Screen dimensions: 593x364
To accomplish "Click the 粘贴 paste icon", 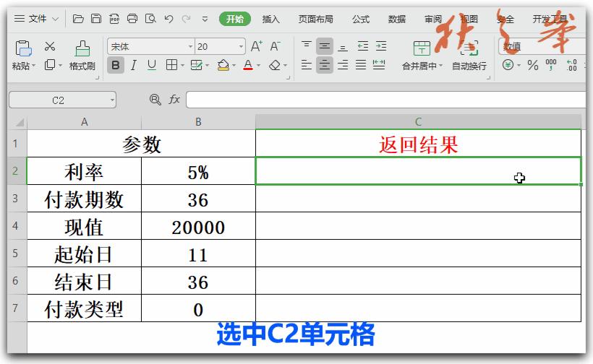I will 23,48.
